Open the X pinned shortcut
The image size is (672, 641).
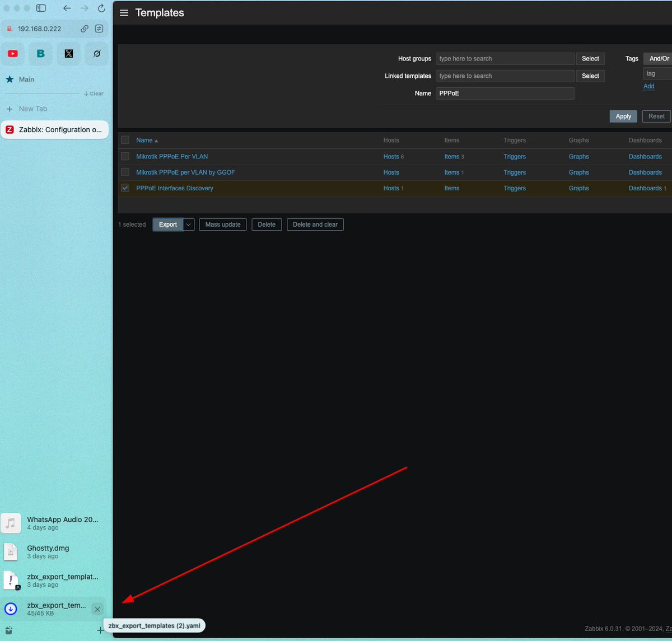[x=69, y=54]
